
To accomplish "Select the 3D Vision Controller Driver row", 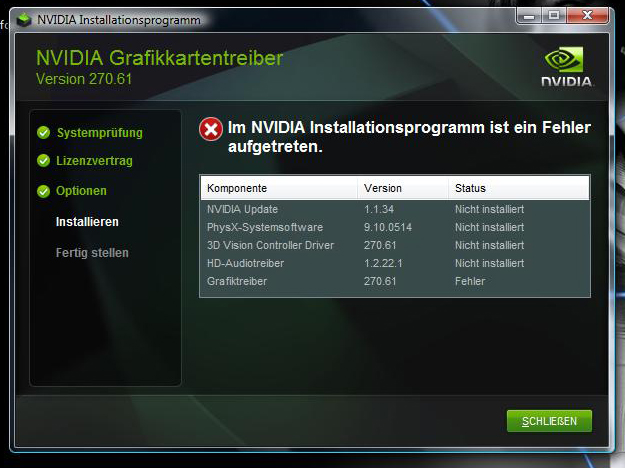I will [x=395, y=245].
